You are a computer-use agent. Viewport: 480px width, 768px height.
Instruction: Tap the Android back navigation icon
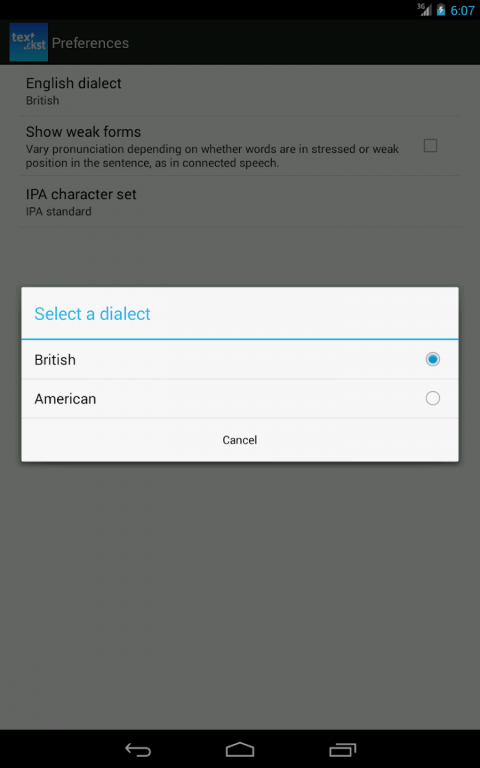pyautogui.click(x=138, y=749)
